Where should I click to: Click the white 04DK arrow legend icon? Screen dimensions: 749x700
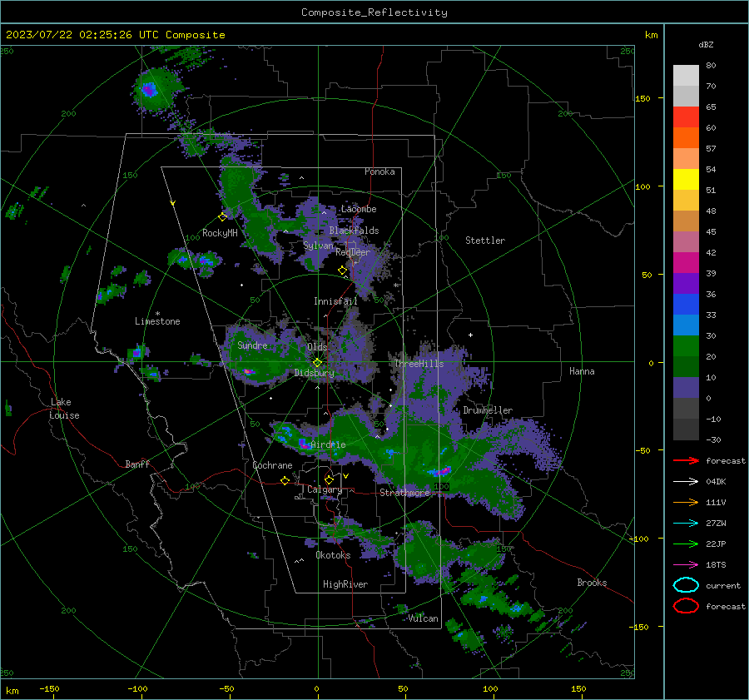click(x=686, y=482)
